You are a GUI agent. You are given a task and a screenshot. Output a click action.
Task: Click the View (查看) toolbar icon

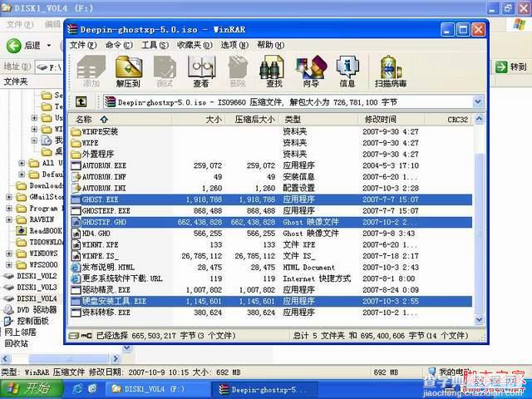point(201,71)
